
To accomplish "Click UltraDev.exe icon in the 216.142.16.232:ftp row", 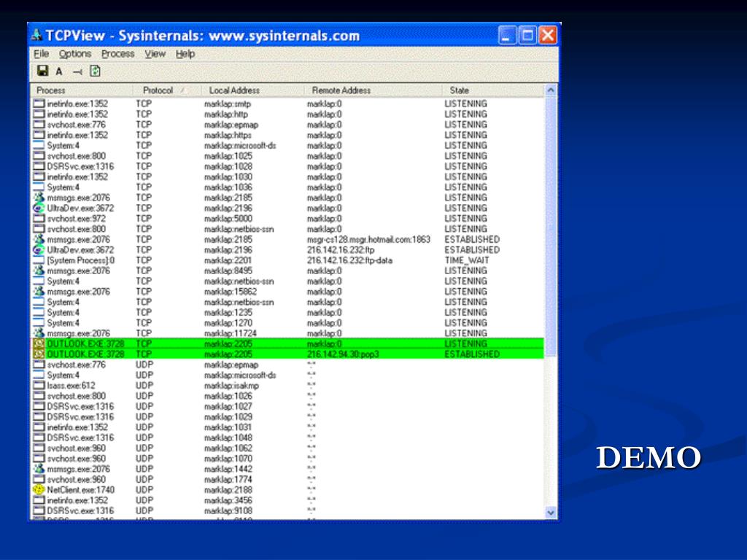I will coord(39,249).
